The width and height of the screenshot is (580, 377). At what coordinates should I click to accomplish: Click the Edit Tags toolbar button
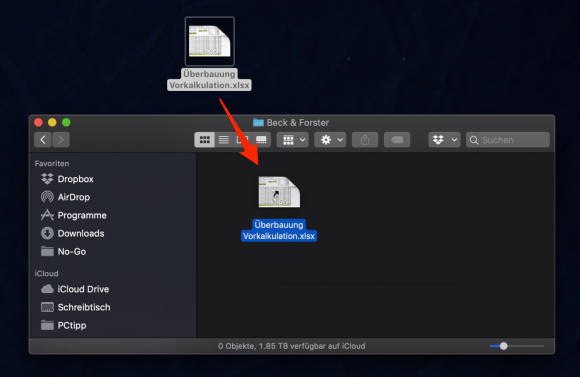(x=397, y=140)
